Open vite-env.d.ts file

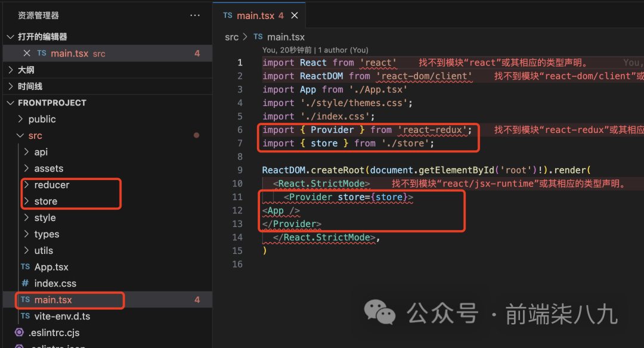63,316
